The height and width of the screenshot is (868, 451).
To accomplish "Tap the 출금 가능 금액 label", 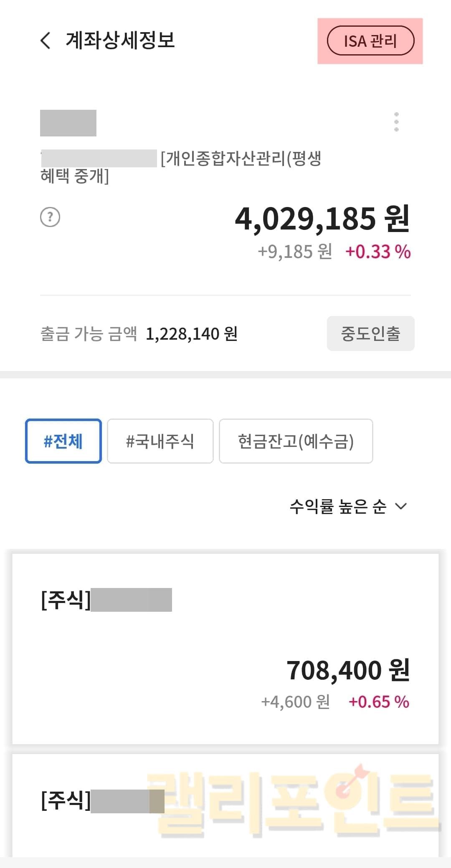I will point(89,334).
